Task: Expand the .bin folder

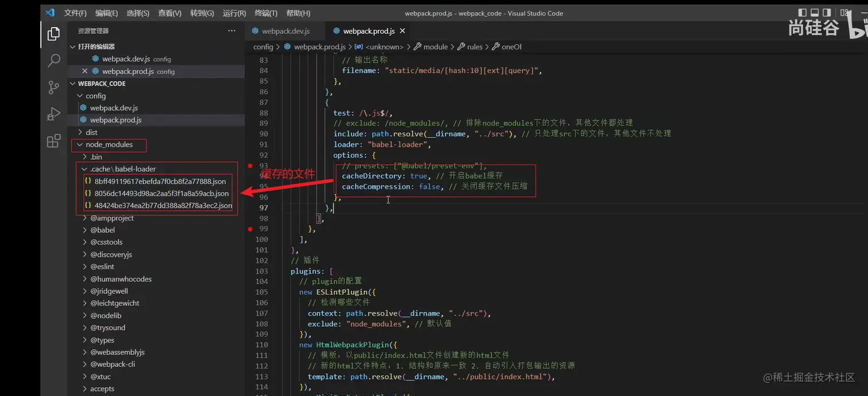Action: coord(156,157)
